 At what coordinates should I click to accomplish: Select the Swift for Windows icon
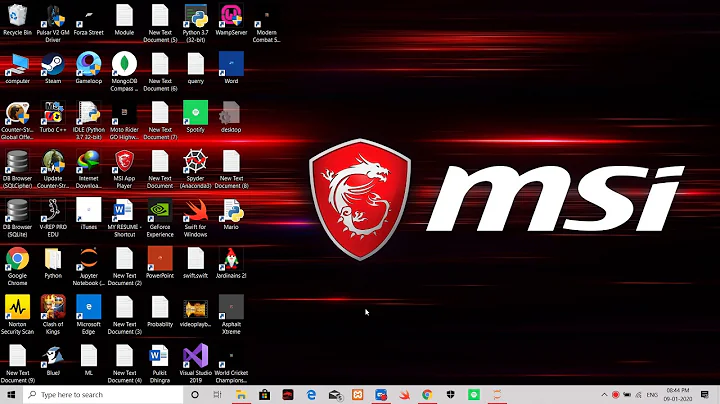coord(195,218)
